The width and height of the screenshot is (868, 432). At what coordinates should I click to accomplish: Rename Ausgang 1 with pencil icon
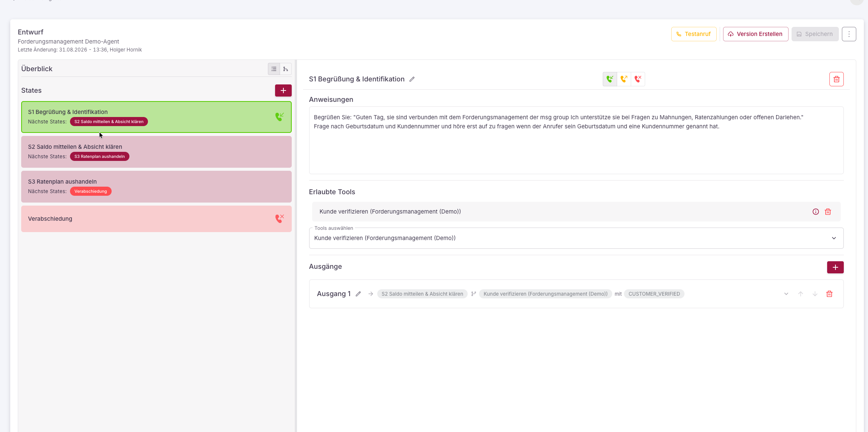click(x=358, y=294)
